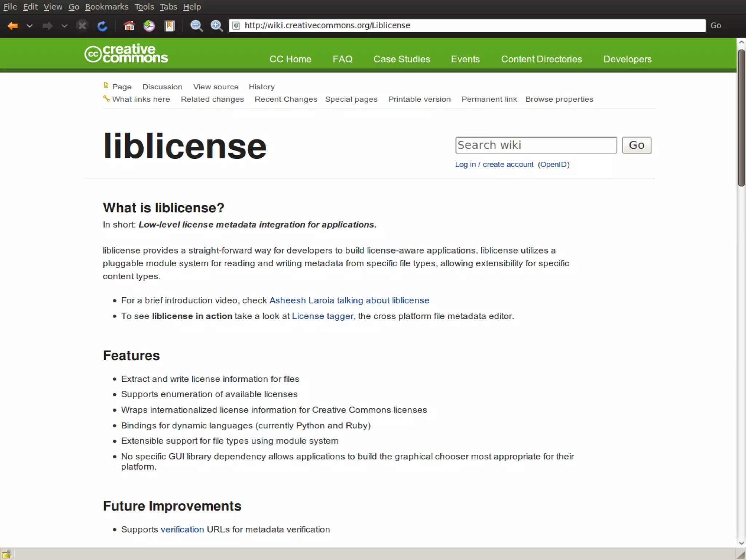Open the Bookmarks book icon
Image resolution: width=746 pixels, height=560 pixels.
(170, 26)
